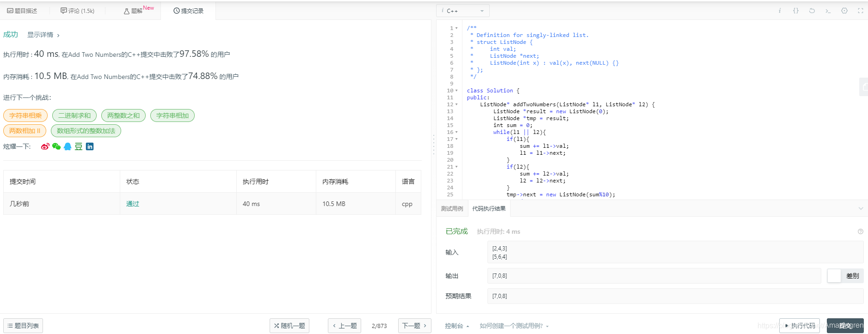The height and width of the screenshot is (334, 868).
Task: Click 随机一题 random problem button
Action: [289, 326]
